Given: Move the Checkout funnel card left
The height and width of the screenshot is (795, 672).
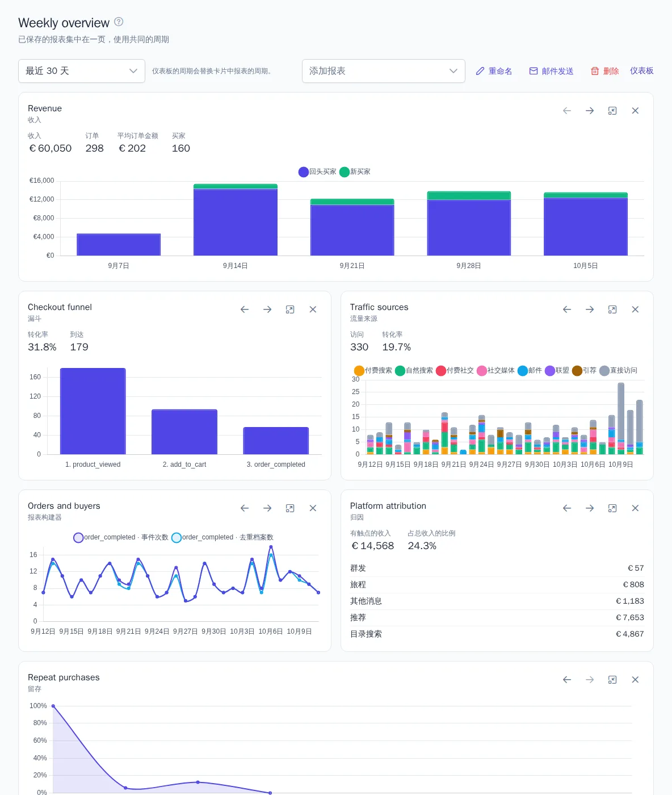Looking at the screenshot, I should coord(245,309).
